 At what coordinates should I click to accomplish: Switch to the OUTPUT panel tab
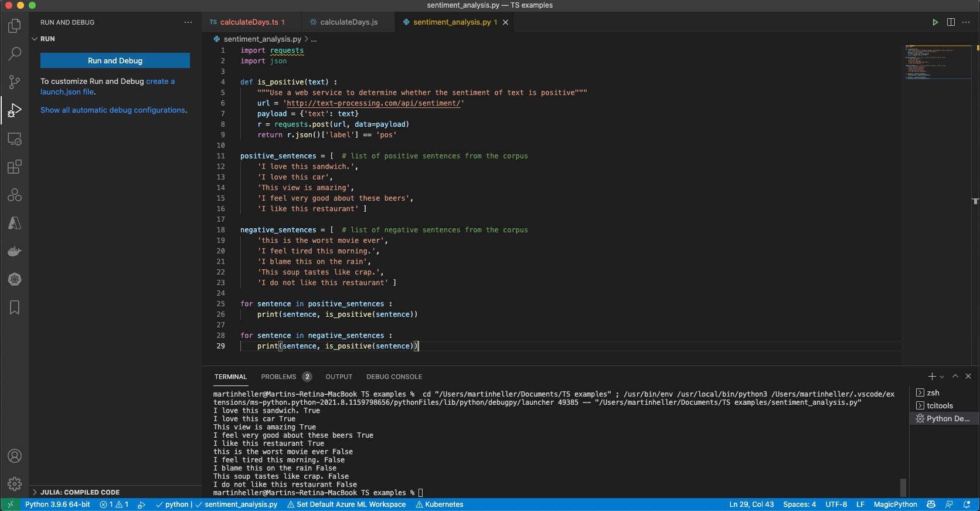[x=339, y=377]
